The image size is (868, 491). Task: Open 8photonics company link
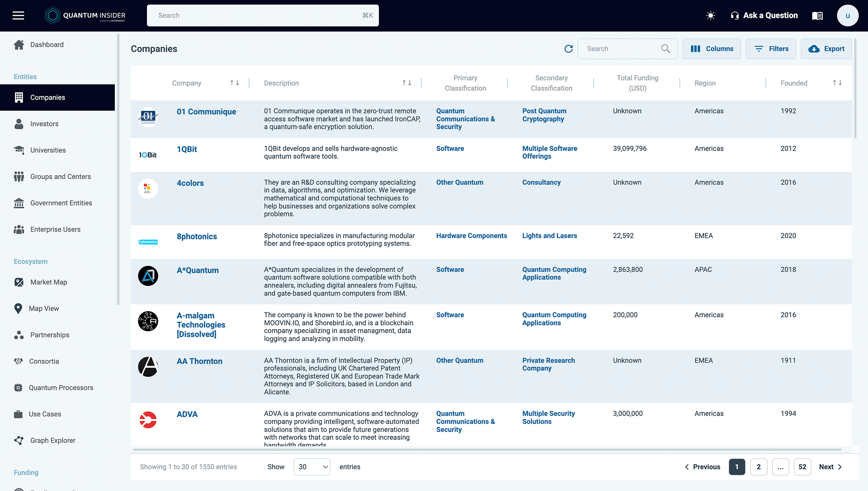point(197,236)
